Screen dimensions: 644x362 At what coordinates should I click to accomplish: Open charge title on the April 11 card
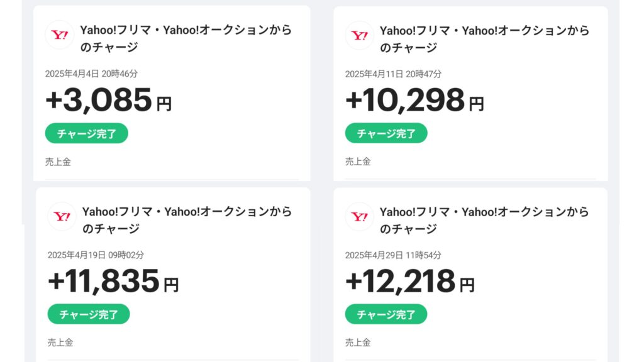pyautogui.click(x=485, y=38)
